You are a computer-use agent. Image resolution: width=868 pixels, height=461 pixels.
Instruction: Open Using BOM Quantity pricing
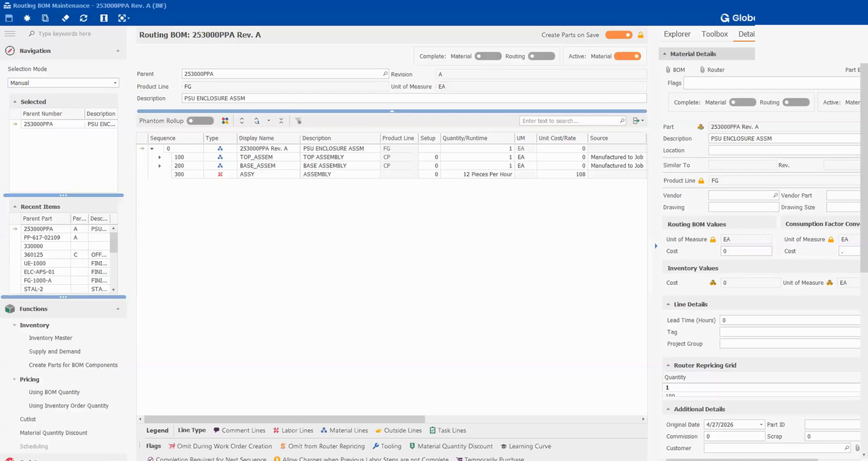point(54,392)
